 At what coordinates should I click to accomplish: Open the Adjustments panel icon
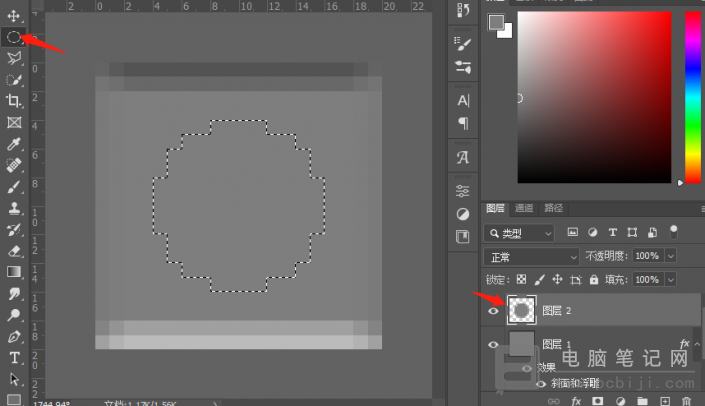click(x=463, y=214)
